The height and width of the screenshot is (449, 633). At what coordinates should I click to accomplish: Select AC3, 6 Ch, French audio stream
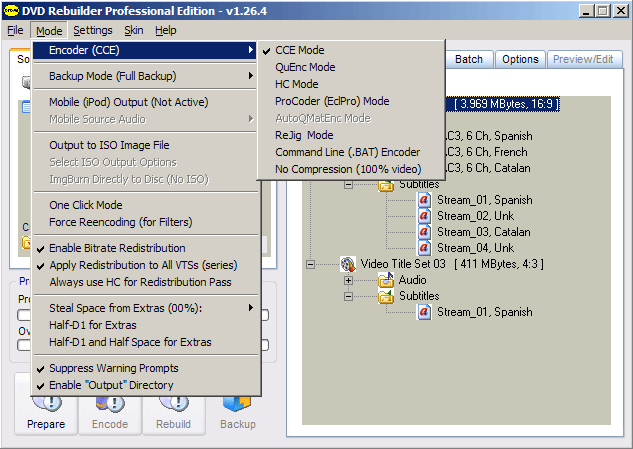coord(487,152)
